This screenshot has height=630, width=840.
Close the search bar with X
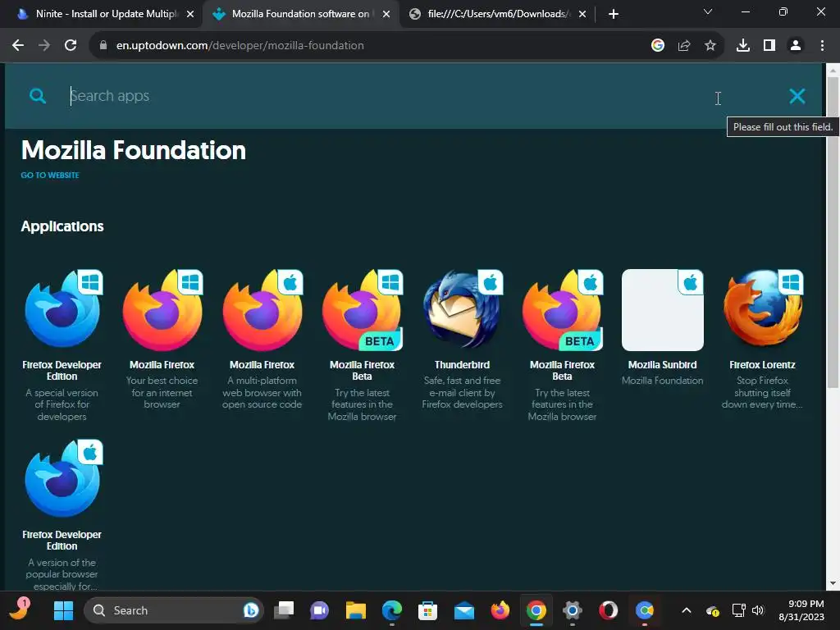coord(797,96)
